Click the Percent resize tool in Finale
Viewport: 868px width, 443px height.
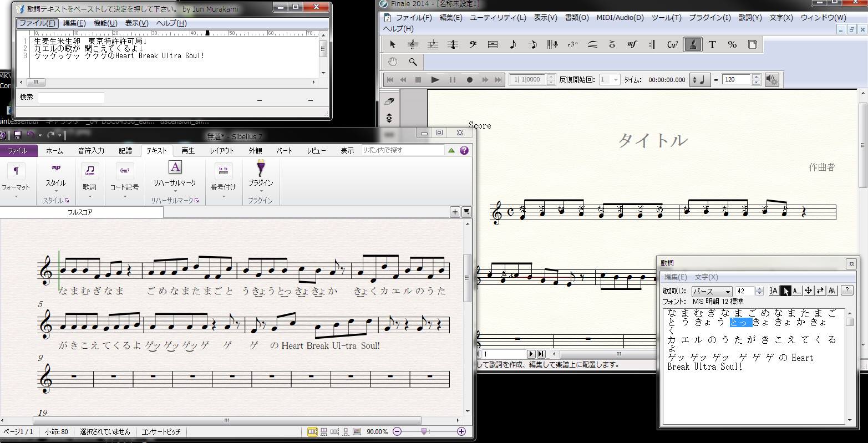click(732, 45)
